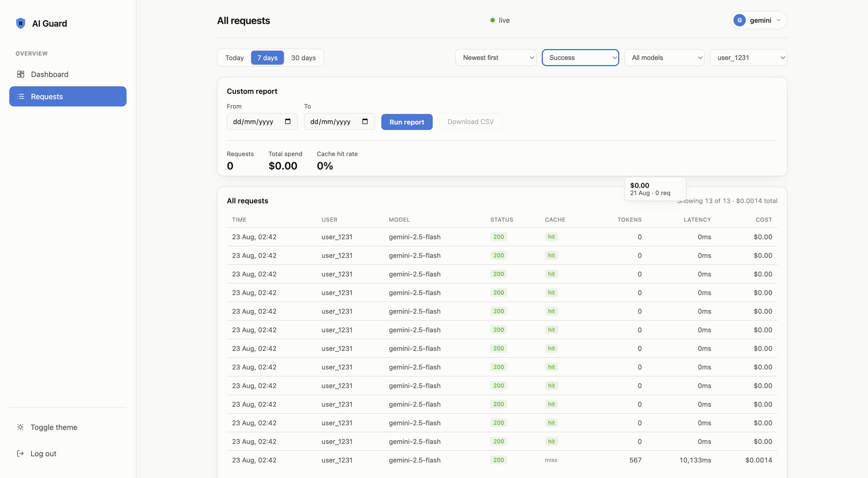
Task: Click the 200 status badge in first row
Action: (498, 237)
